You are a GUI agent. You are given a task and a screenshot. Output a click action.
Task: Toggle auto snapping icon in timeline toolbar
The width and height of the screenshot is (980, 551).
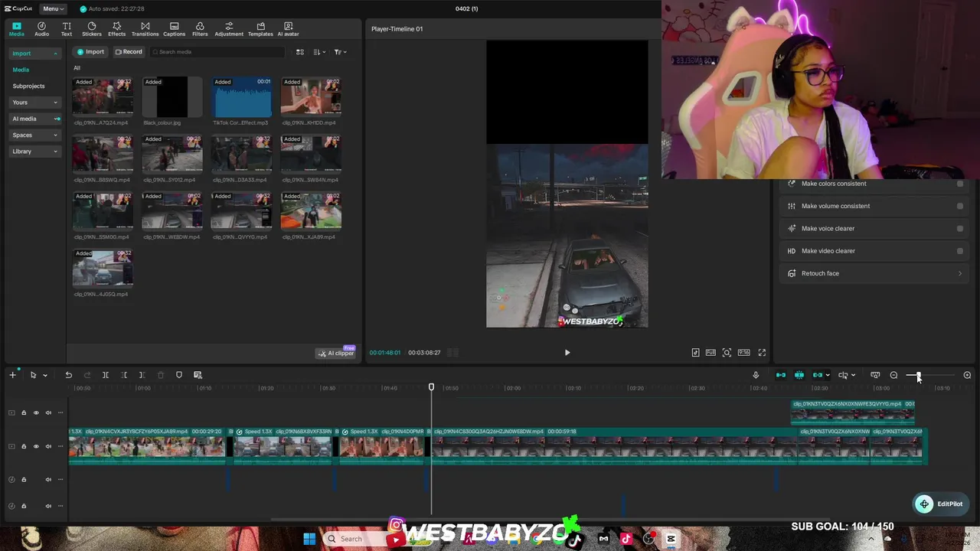799,375
